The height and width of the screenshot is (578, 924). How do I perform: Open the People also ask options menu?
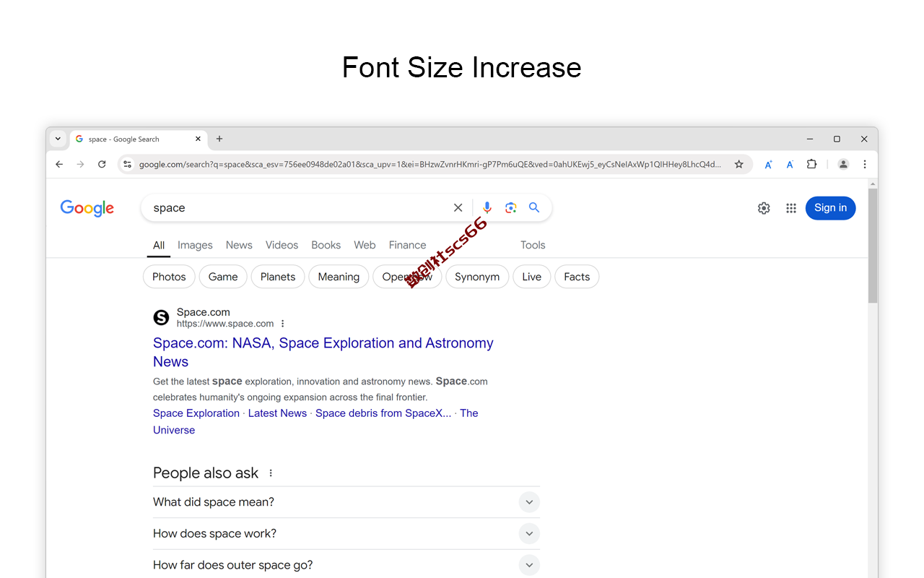click(271, 473)
